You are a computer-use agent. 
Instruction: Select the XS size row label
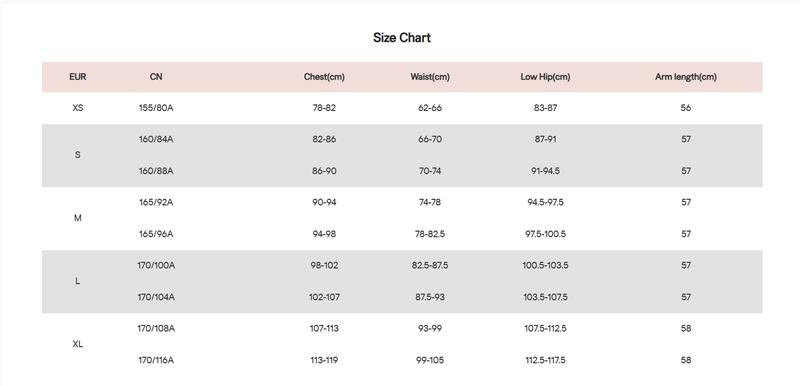78,108
